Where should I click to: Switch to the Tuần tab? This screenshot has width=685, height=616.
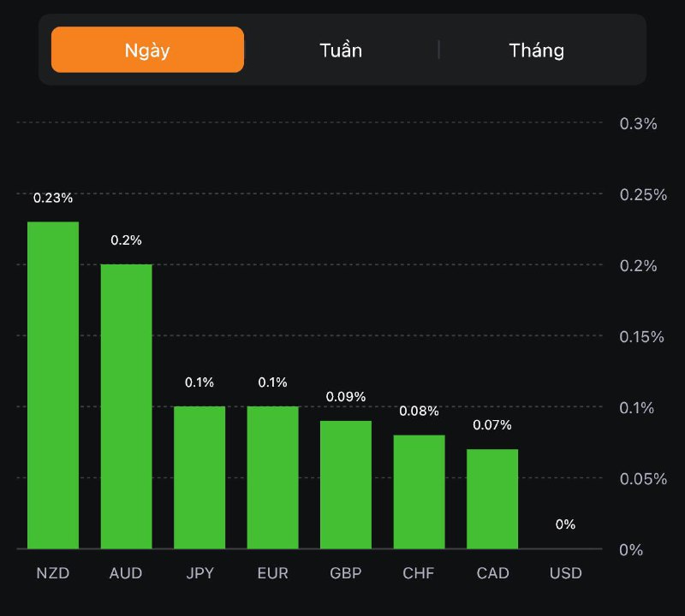pos(341,50)
